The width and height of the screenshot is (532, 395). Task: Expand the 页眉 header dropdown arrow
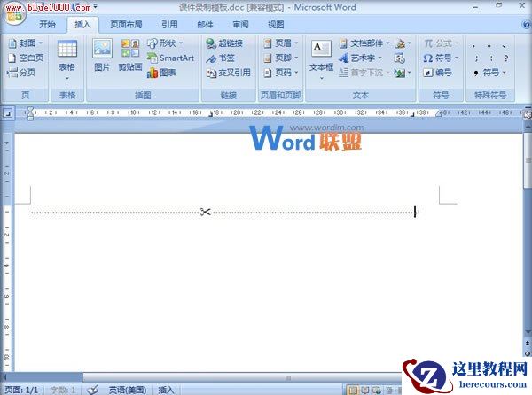pos(296,43)
